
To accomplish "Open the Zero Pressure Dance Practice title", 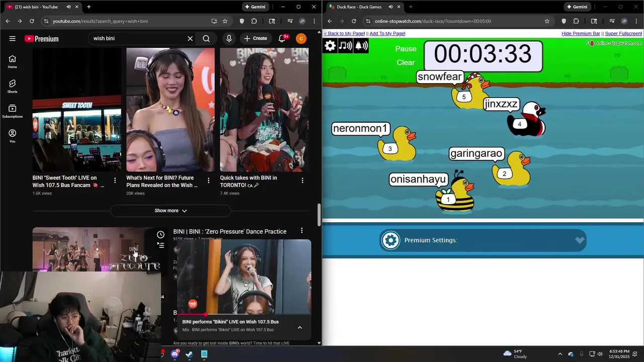I will (230, 231).
